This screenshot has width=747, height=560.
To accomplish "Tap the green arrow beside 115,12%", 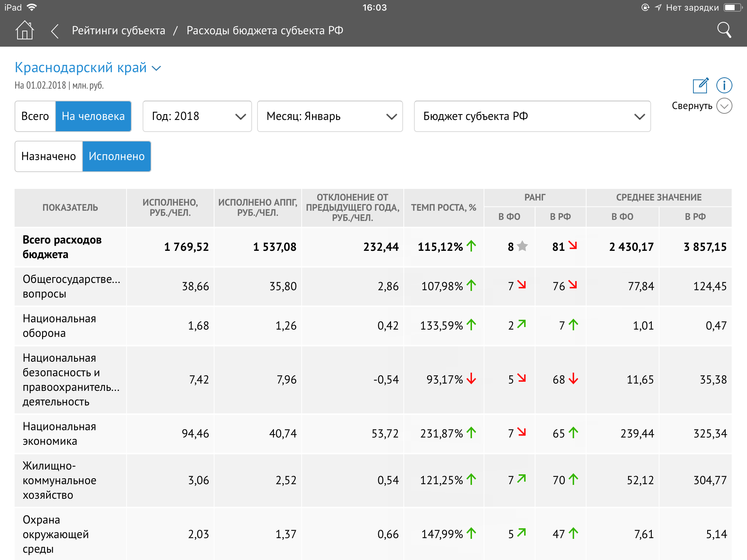I will 471,246.
